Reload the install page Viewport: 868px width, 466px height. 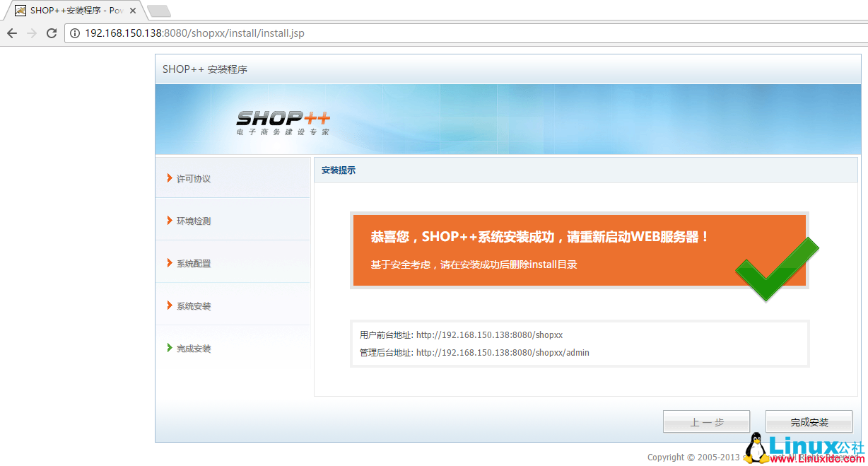coord(52,33)
